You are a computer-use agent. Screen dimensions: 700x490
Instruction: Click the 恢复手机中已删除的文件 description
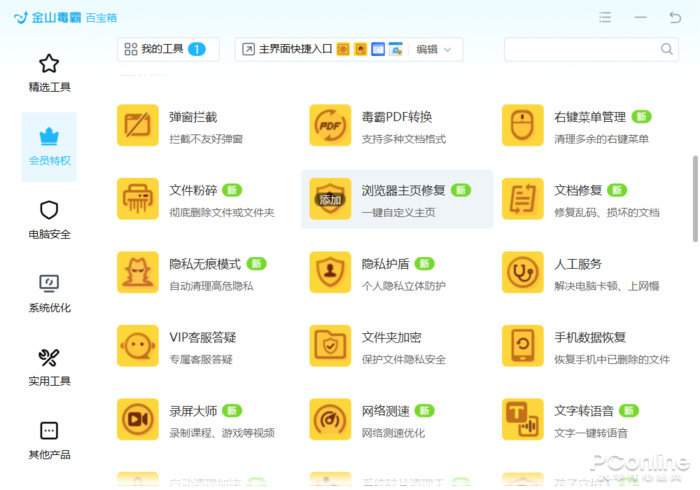(612, 360)
